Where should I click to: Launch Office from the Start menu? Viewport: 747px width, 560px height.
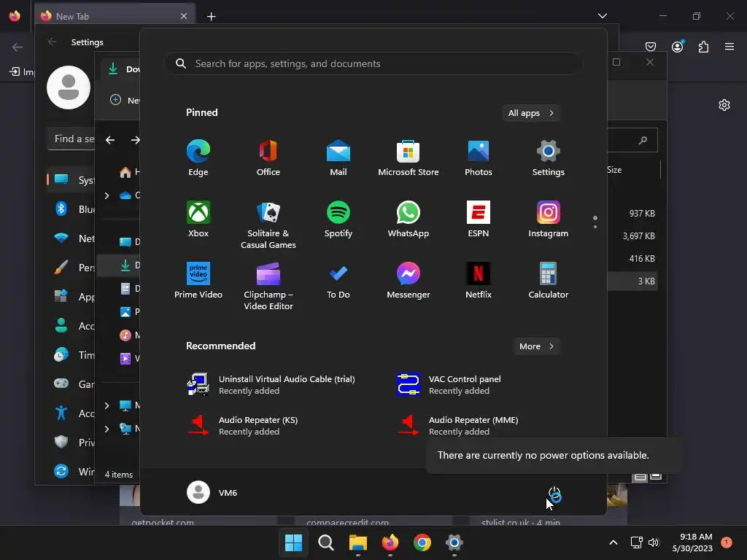click(268, 158)
